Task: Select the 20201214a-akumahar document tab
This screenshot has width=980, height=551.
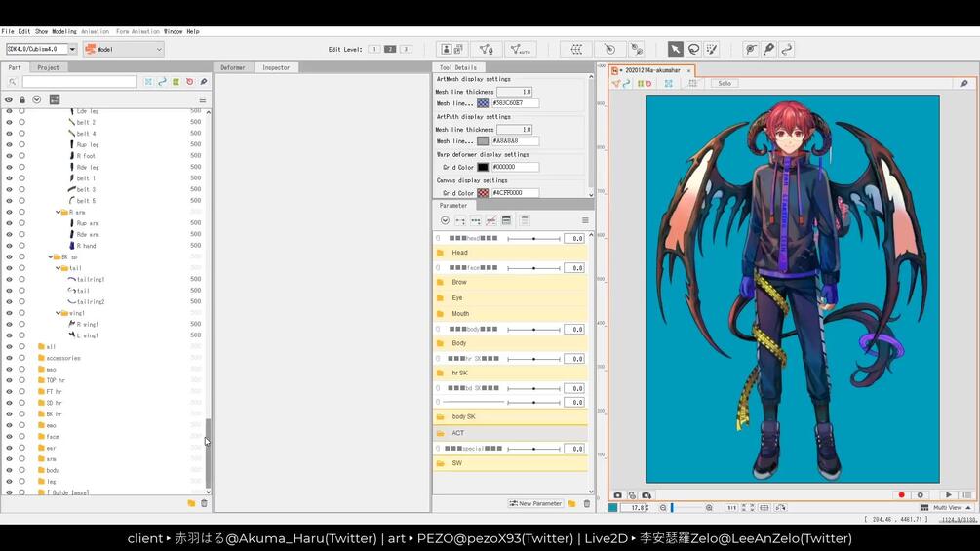Action: click(x=652, y=70)
